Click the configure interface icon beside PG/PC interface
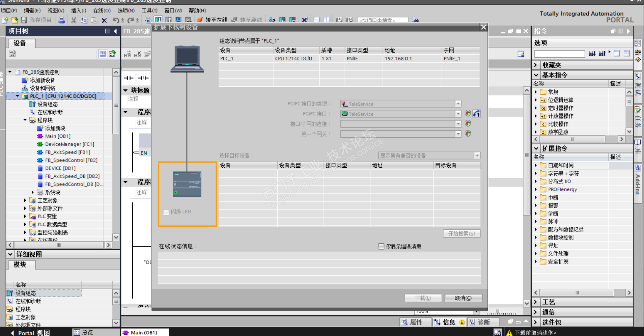Viewport: 644px width, 336px height. [476, 114]
